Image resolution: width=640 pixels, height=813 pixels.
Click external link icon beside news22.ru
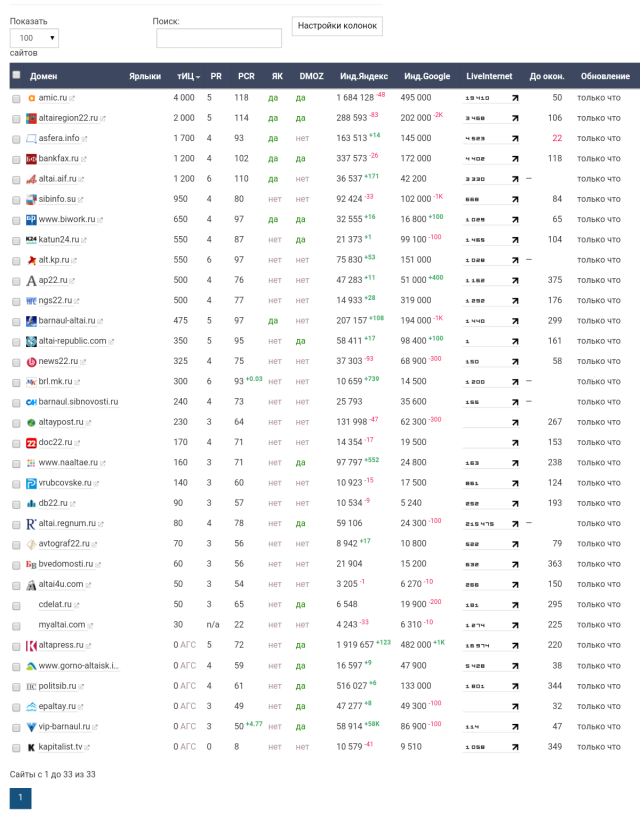(84, 362)
